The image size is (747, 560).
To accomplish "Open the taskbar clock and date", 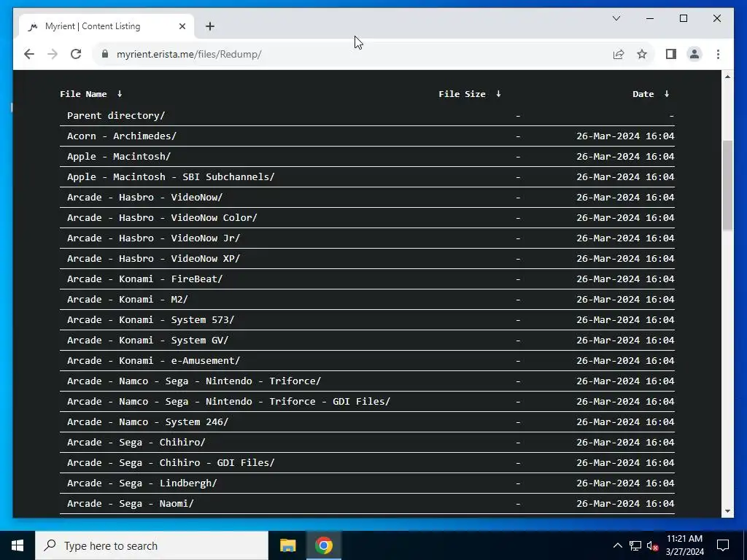I will [x=684, y=545].
